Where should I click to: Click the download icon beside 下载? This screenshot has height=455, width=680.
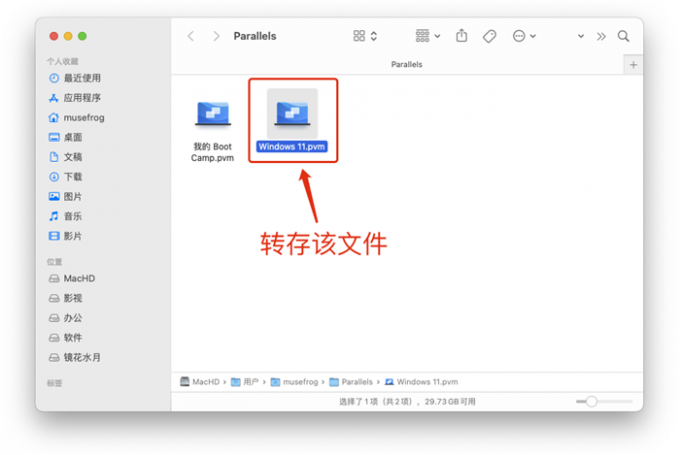click(54, 177)
